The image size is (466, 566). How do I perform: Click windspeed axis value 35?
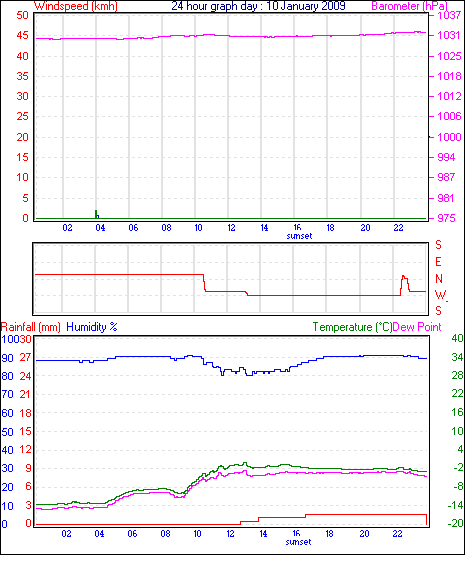tap(22, 76)
